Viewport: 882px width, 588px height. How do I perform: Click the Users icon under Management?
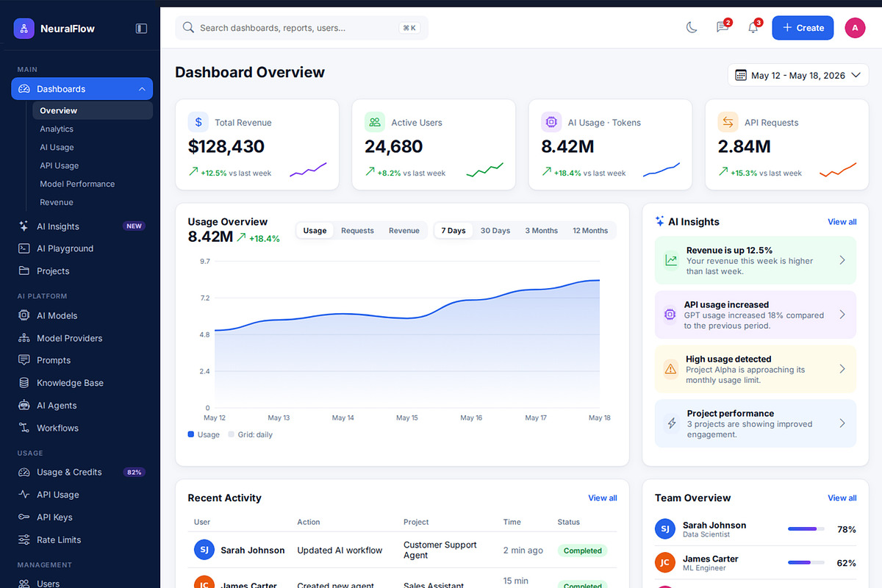24,584
